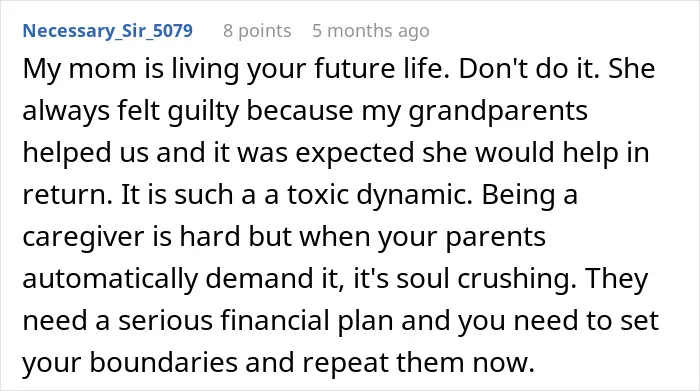Click the word grandparents in the comment
Screen dimensions: 700x391
coord(498,112)
